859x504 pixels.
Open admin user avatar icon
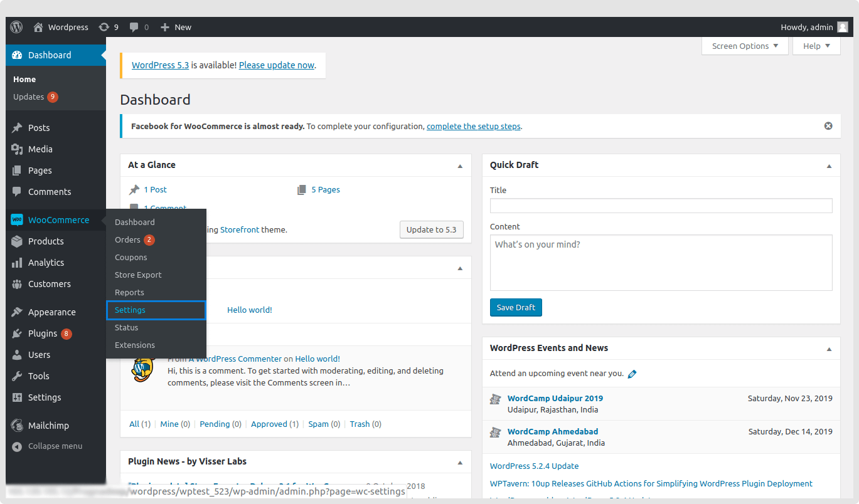(842, 27)
